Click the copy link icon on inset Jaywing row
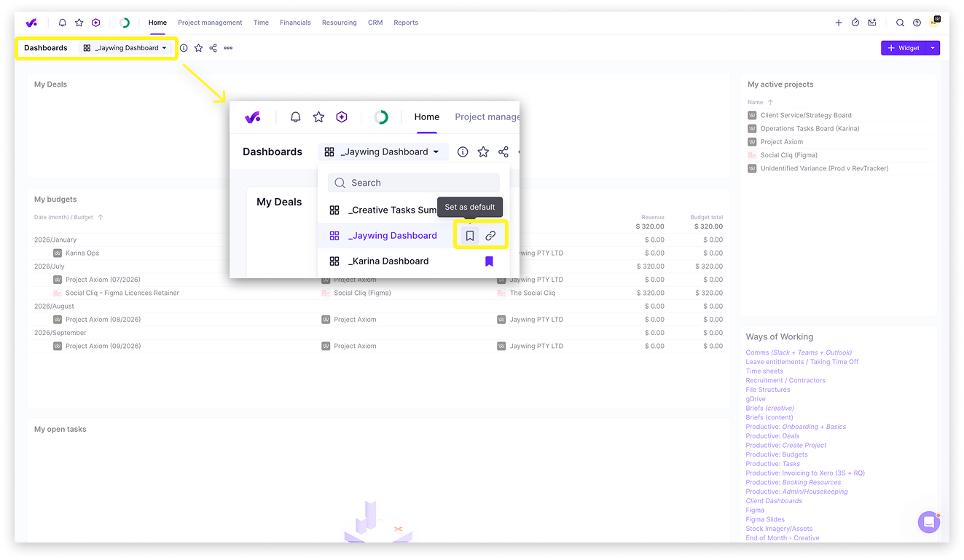Image resolution: width=964 pixels, height=560 pixels. 490,236
